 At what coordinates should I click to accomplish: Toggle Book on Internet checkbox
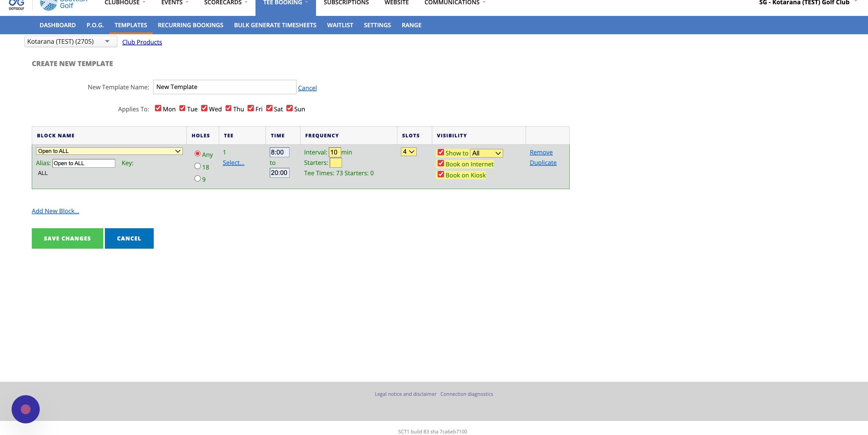441,164
